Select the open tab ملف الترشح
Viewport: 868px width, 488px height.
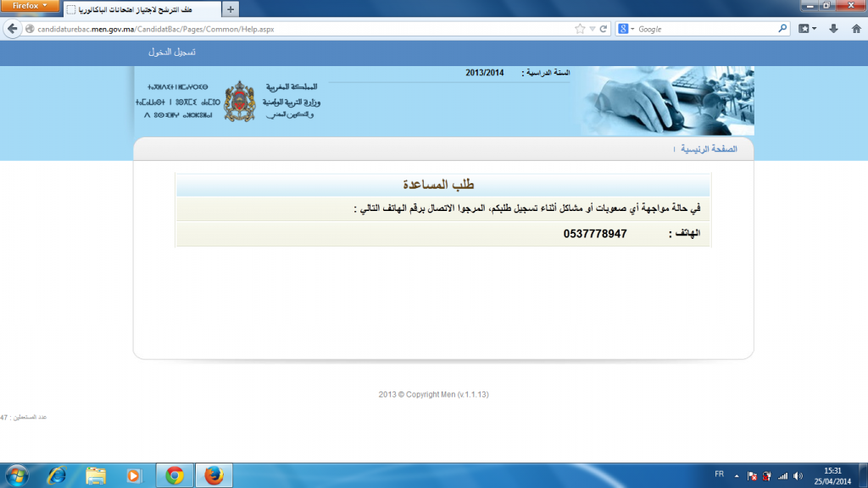click(x=142, y=9)
